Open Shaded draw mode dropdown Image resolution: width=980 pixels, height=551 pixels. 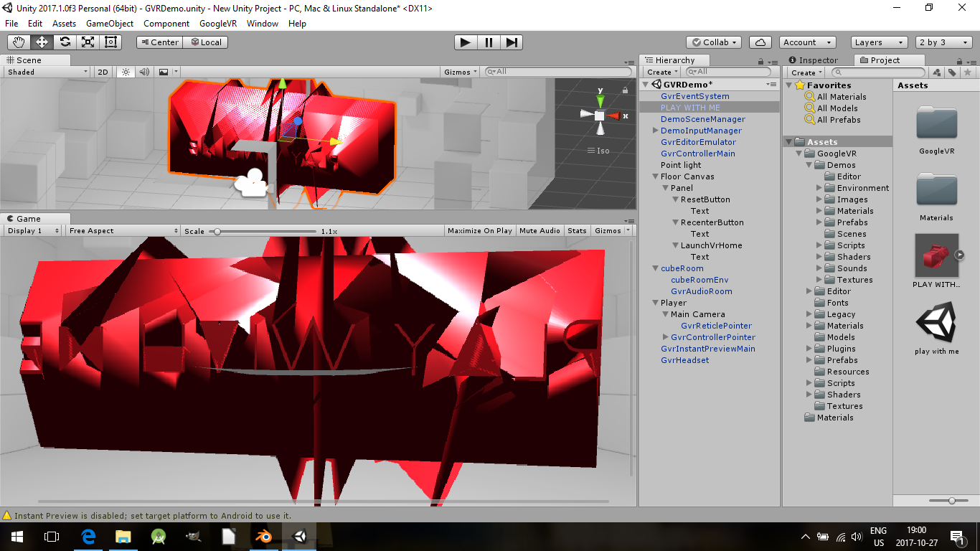point(47,72)
